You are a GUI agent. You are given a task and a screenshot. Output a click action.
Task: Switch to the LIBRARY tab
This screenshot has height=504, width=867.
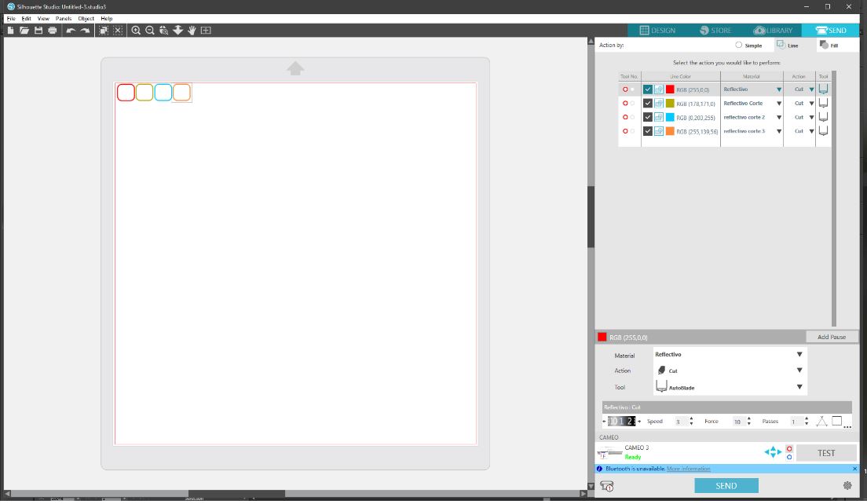[x=773, y=31]
